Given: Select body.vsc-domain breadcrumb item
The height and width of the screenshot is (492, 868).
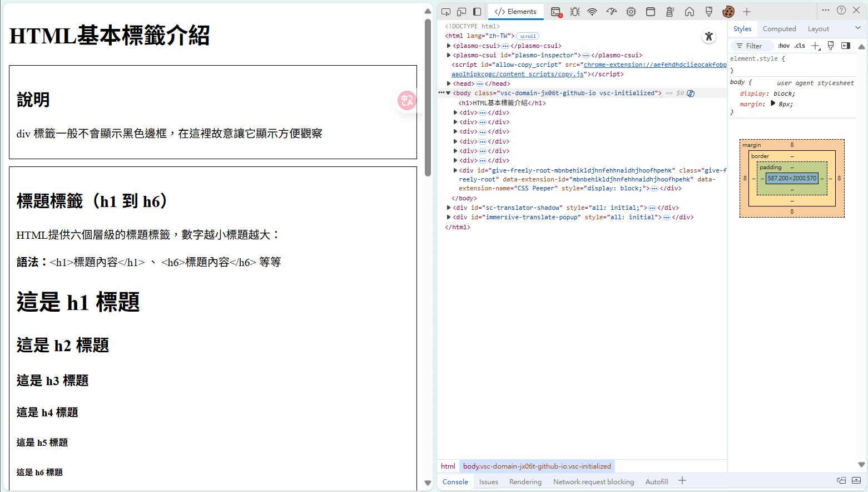Looking at the screenshot, I should pos(537,466).
